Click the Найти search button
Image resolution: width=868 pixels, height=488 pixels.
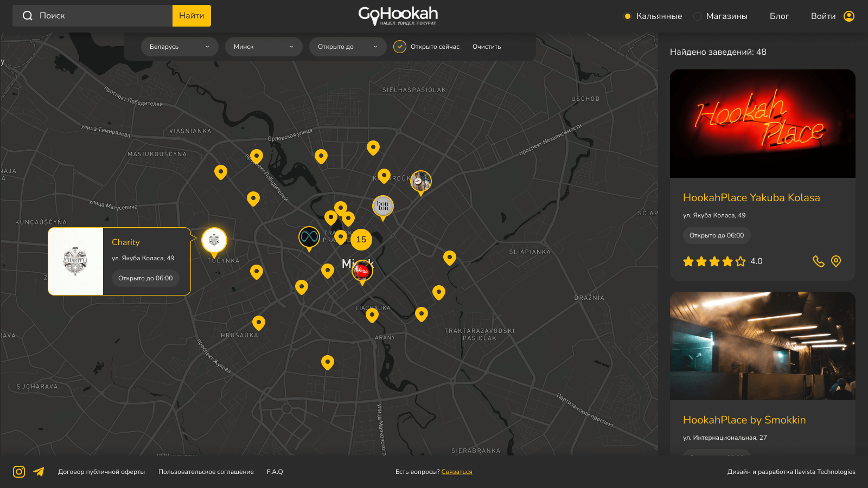point(192,16)
